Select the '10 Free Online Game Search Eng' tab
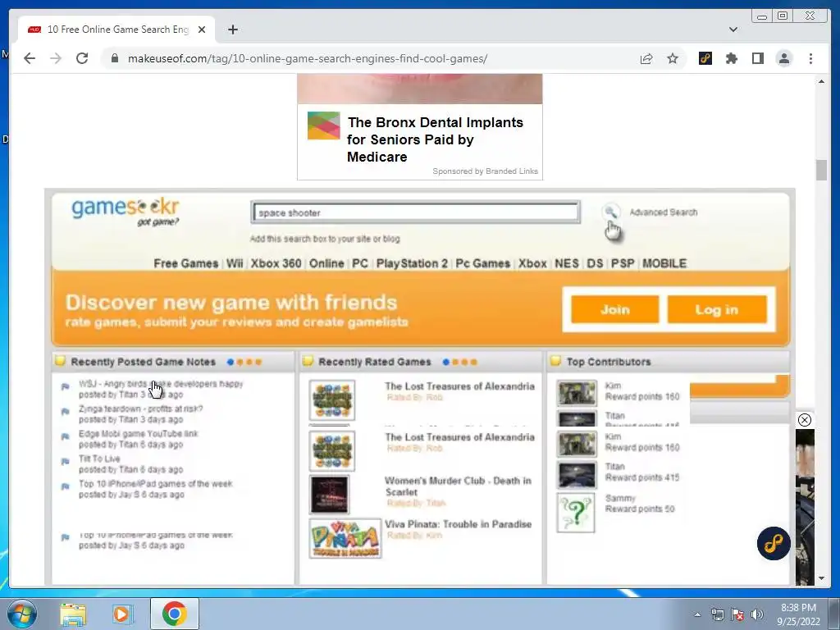The image size is (840, 630). tap(116, 30)
